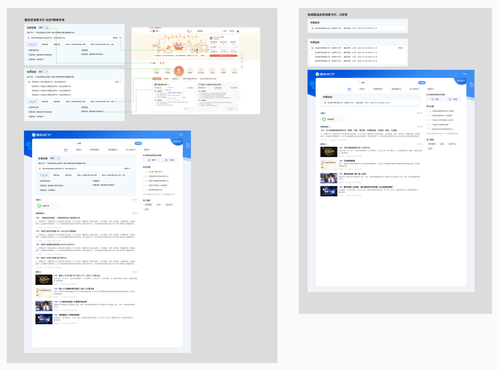Open beige video thumbnail in right mockup

coord(329,165)
